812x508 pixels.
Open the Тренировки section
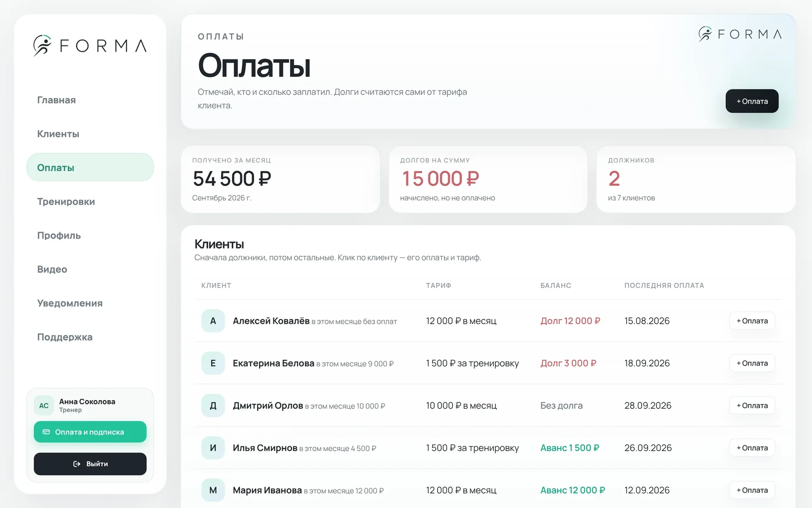point(90,201)
